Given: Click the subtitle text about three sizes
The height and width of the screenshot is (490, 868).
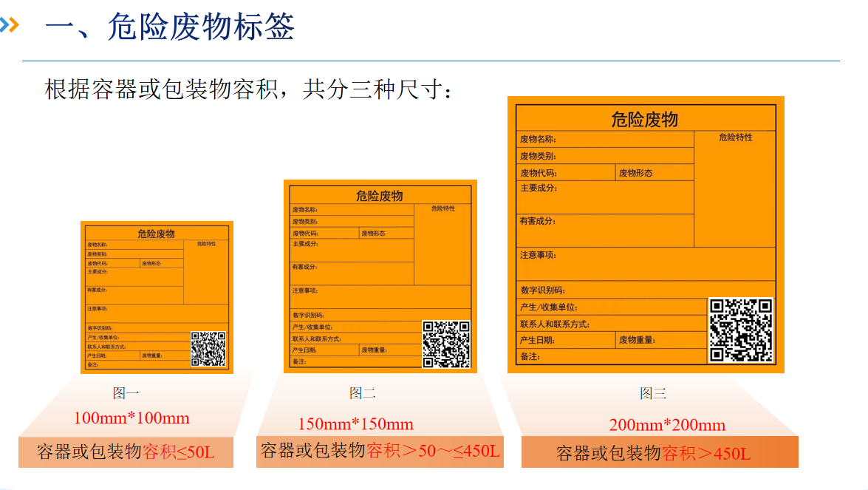Looking at the screenshot, I should coord(253,89).
